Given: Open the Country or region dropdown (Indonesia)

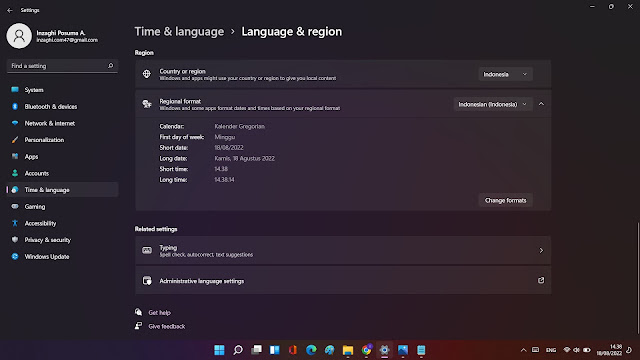Looking at the screenshot, I should [505, 74].
